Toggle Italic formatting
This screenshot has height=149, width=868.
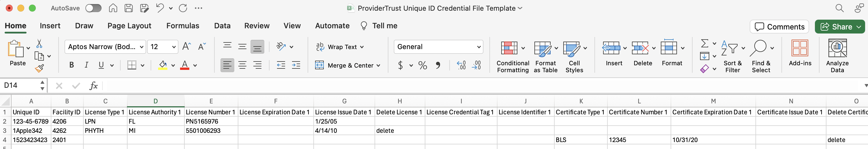[86, 65]
